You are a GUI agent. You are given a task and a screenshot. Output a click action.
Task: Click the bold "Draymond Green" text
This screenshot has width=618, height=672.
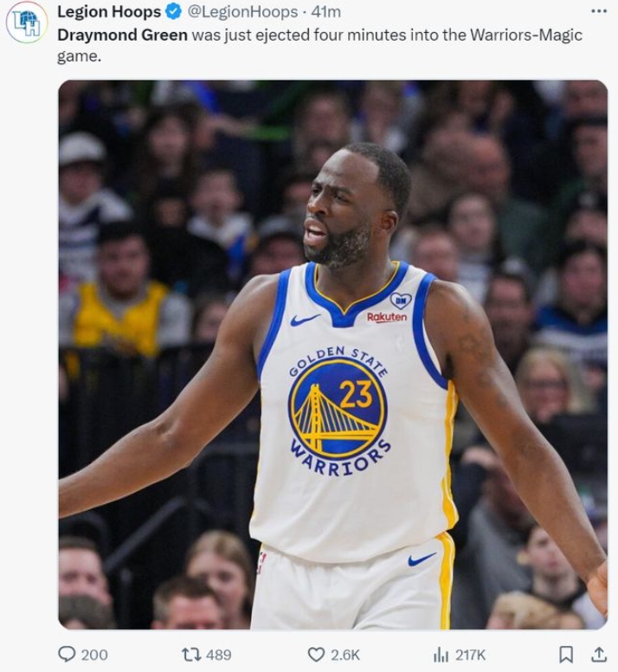122,36
